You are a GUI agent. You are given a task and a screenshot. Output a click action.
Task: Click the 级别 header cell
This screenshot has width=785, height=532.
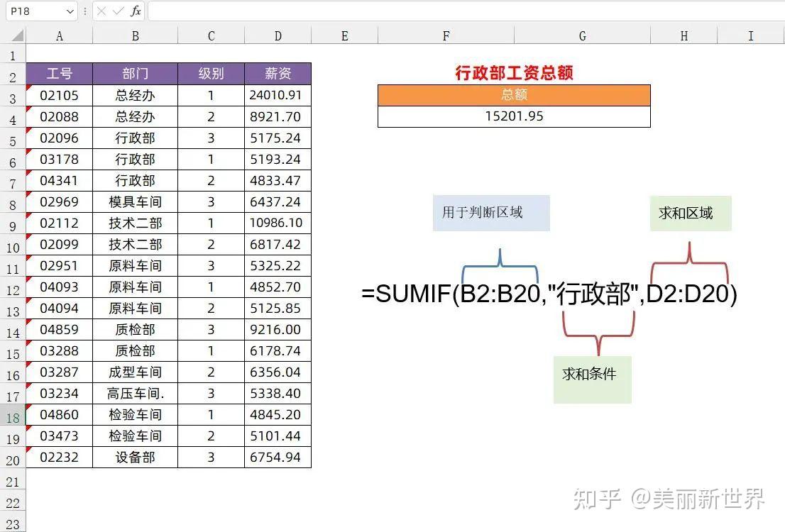(x=212, y=74)
